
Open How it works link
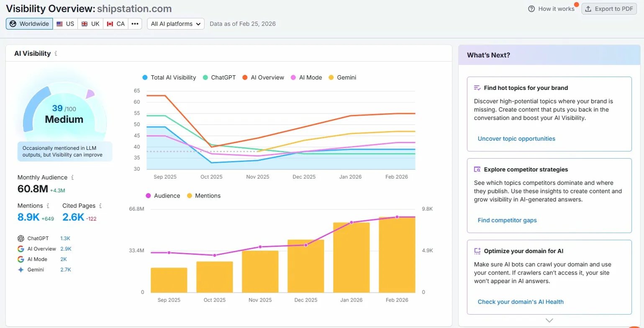(x=552, y=9)
